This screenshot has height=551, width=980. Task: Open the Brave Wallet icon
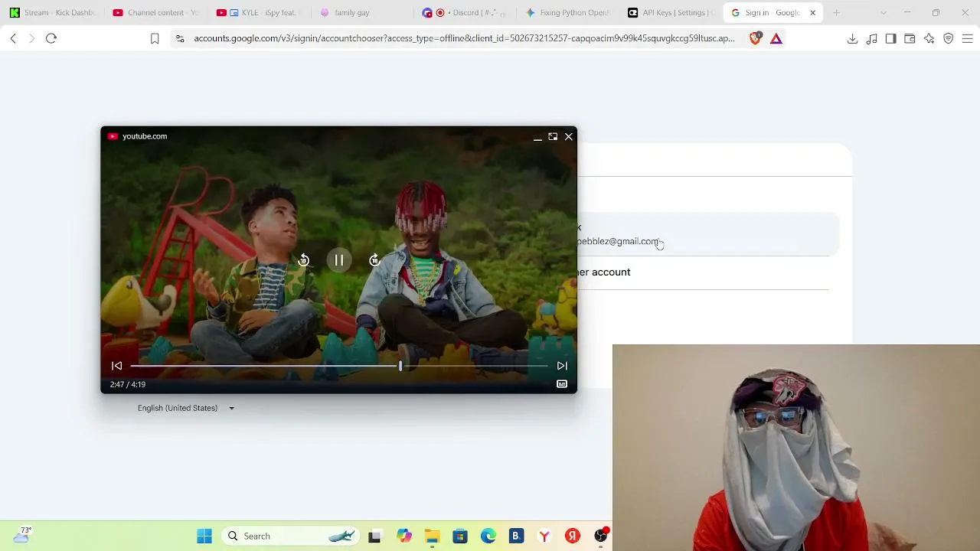pyautogui.click(x=910, y=38)
